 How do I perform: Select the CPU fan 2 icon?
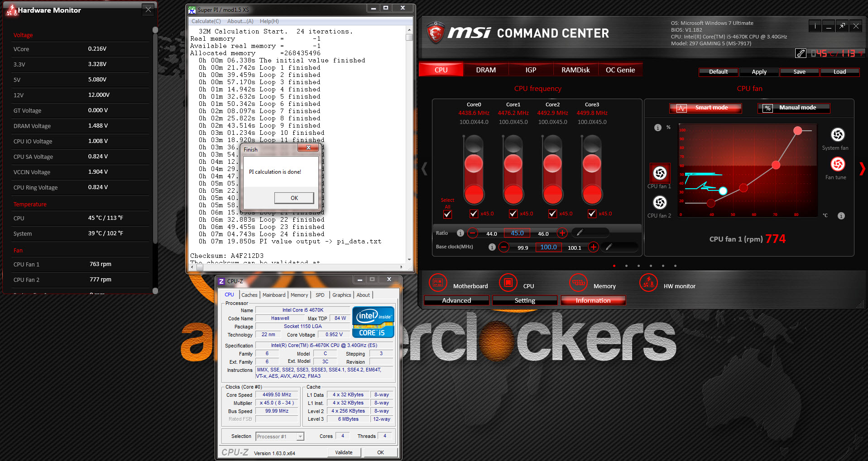pyautogui.click(x=660, y=202)
